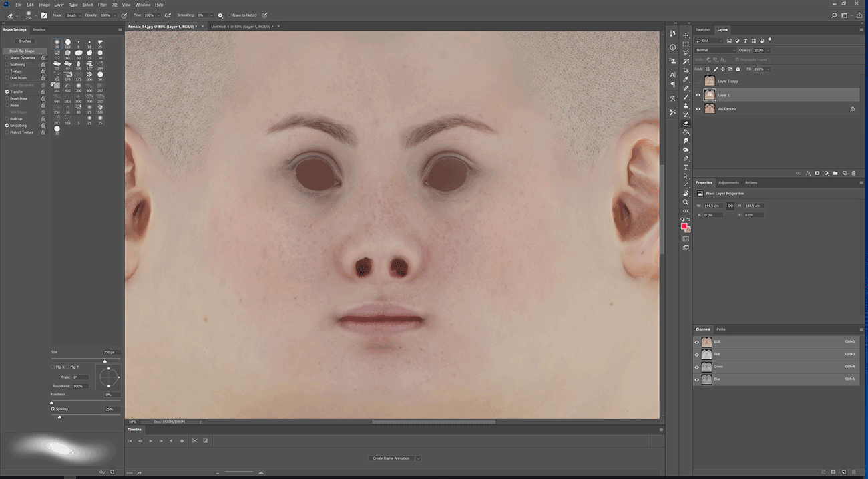Click the red foreground color swatch

tap(684, 227)
